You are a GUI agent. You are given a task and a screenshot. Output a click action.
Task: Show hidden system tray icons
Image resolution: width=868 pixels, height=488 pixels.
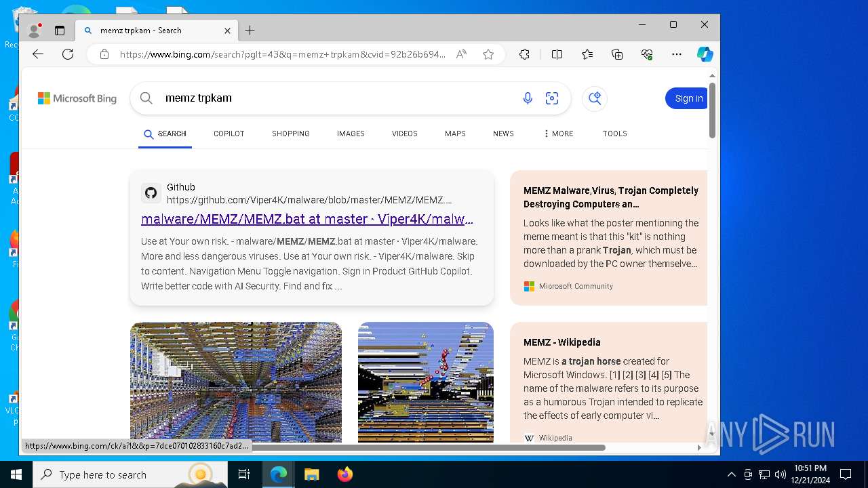coord(731,474)
